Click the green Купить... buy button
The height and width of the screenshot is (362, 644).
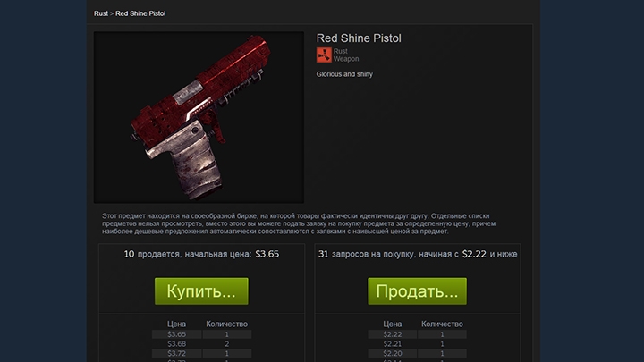click(x=201, y=291)
